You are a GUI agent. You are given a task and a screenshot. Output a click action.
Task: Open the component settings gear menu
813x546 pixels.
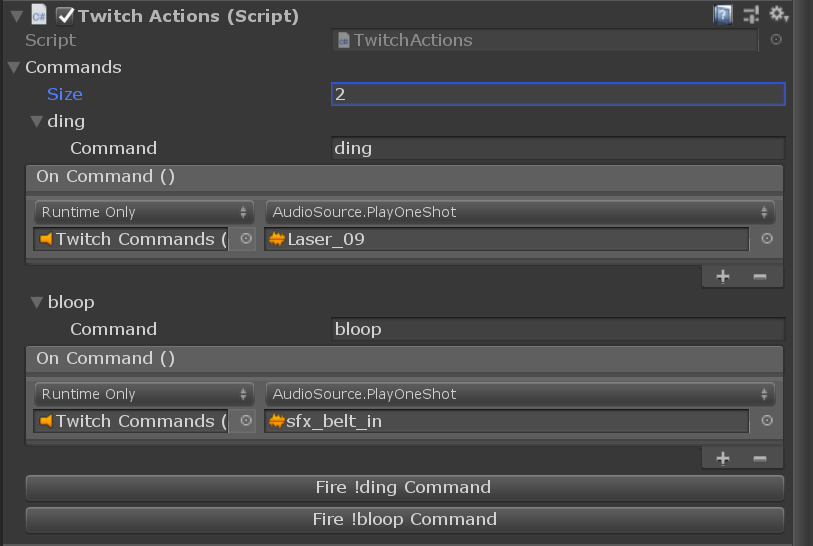(x=778, y=14)
